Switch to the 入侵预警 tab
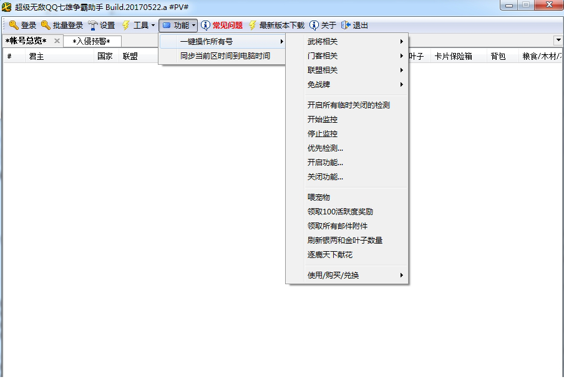 92,41
